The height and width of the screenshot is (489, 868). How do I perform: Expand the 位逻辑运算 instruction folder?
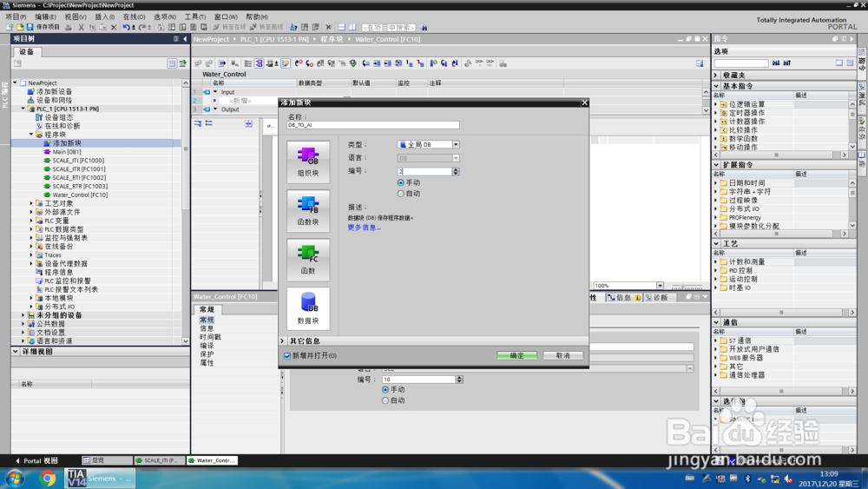tap(716, 104)
